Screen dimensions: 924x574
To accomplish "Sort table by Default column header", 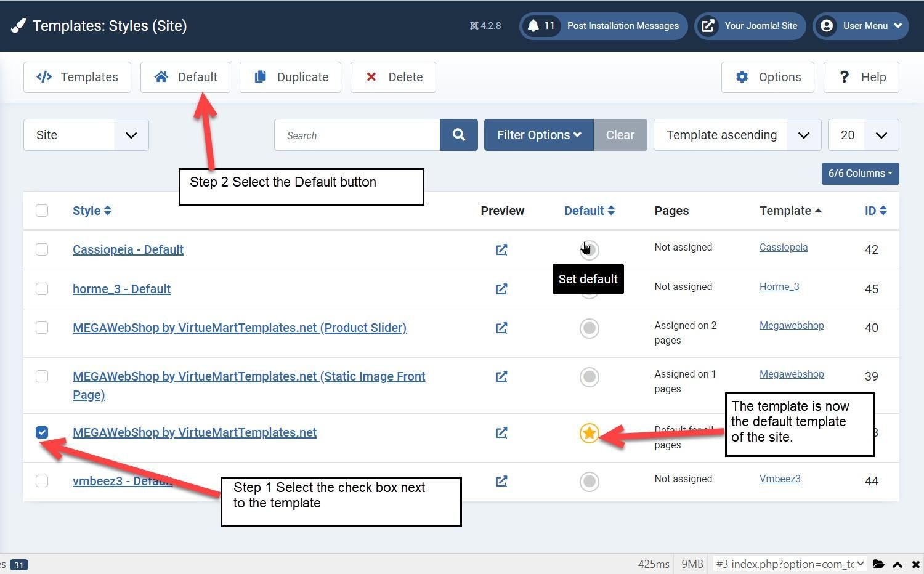I will (x=590, y=211).
